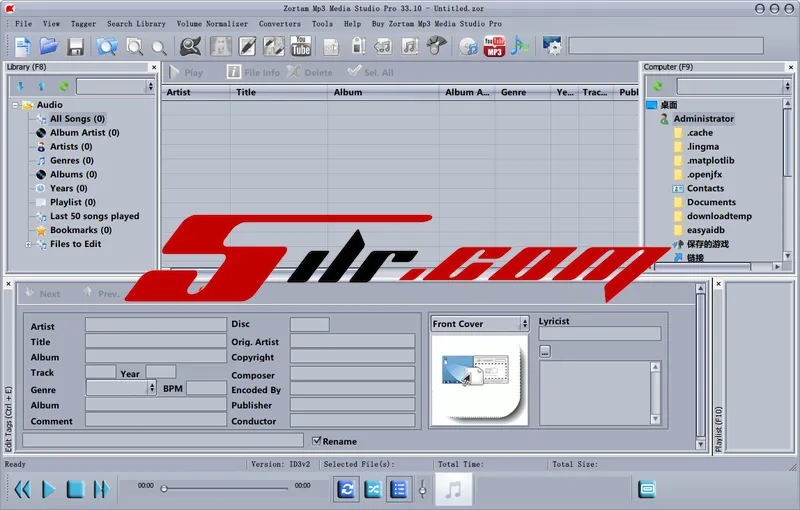The width and height of the screenshot is (800, 510).
Task: Click the front cover image thumbnail
Action: (x=478, y=379)
